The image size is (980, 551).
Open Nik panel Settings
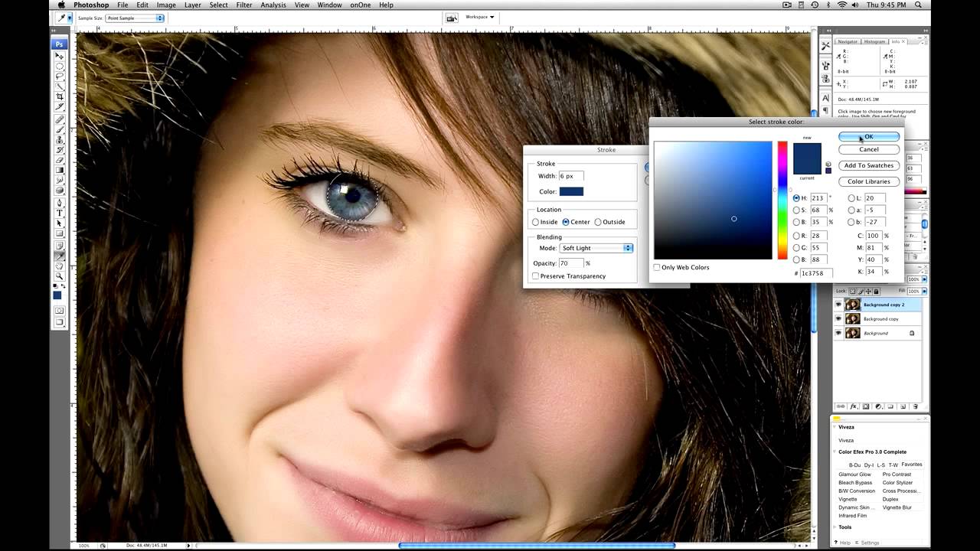871,543
